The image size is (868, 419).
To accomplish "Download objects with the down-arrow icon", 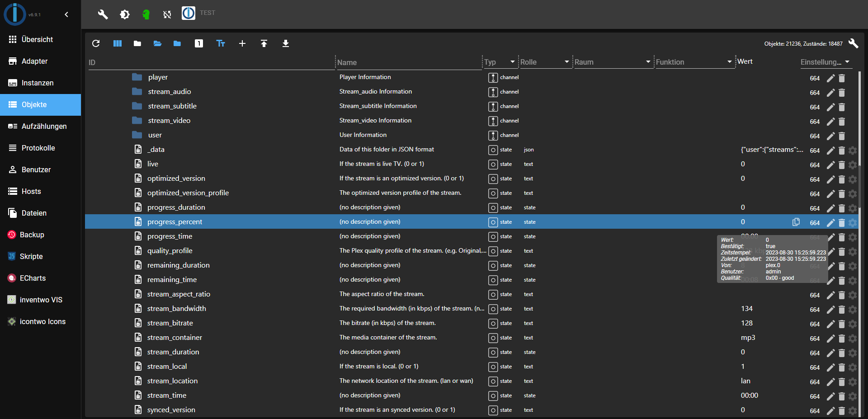I will click(286, 43).
